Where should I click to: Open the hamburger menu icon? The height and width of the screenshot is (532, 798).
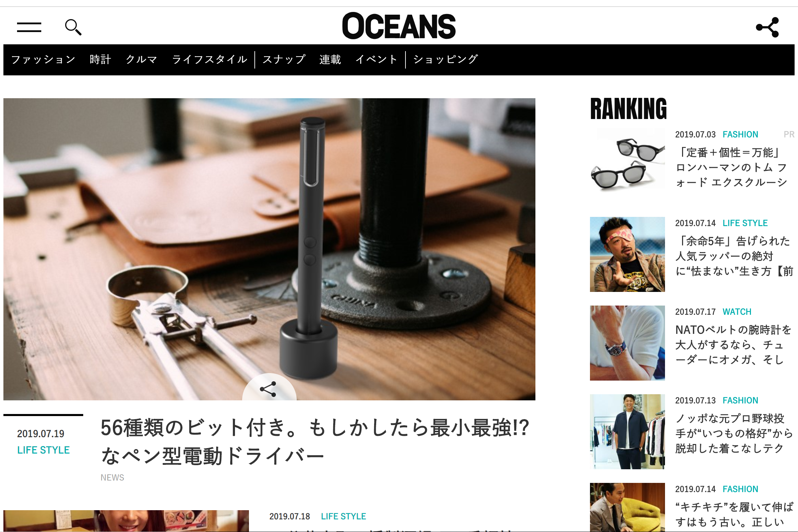coord(29,27)
